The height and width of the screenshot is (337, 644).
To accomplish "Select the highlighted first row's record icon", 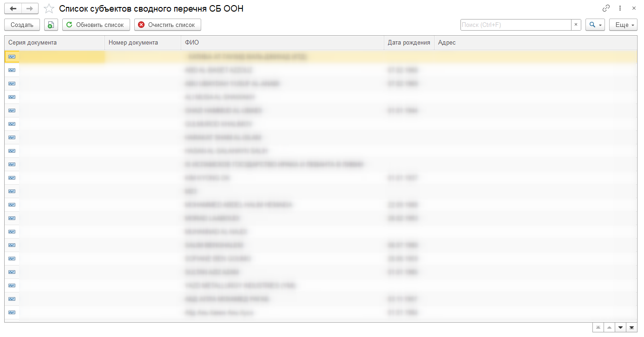I will pos(12,57).
